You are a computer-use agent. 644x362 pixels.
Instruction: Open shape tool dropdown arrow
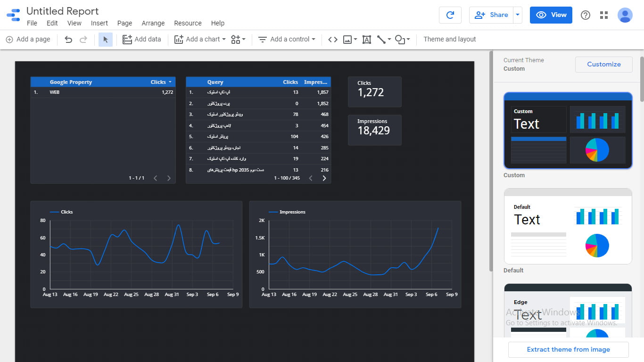coord(408,40)
